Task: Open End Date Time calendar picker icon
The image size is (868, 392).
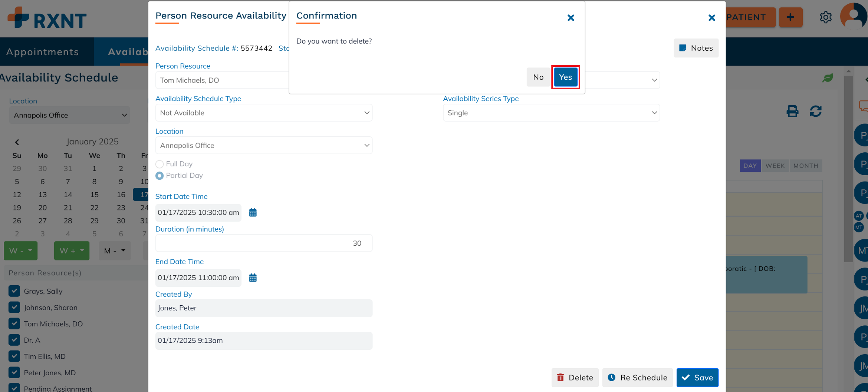Action: 253,278
